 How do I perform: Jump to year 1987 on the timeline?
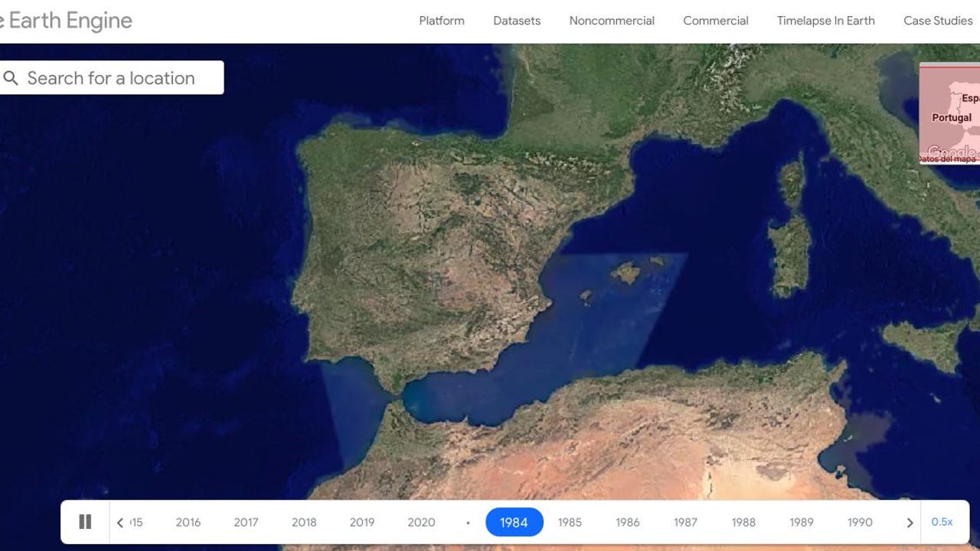(x=685, y=522)
